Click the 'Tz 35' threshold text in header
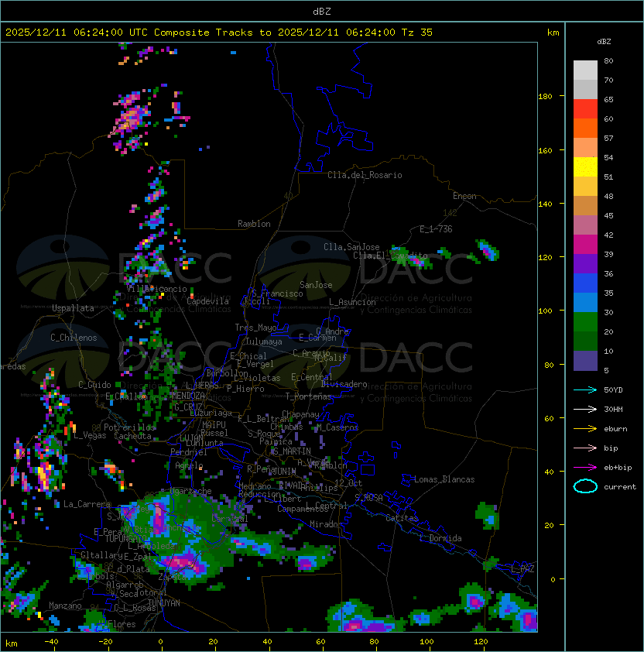This screenshot has width=644, height=652. click(x=417, y=33)
